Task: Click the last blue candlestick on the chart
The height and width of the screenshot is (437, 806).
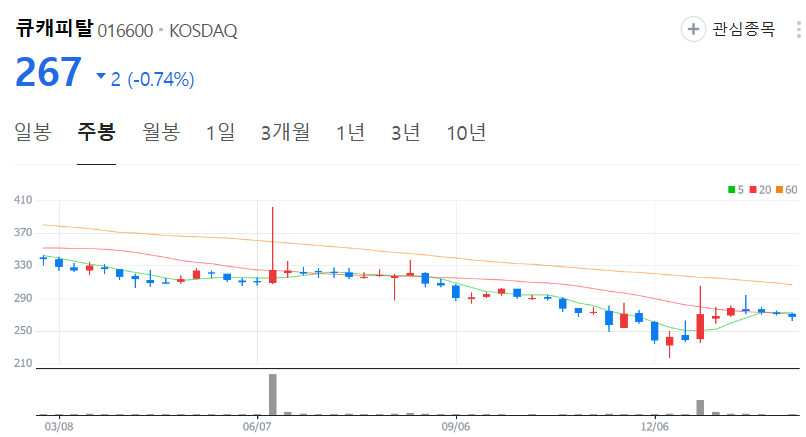Action: 792,316
